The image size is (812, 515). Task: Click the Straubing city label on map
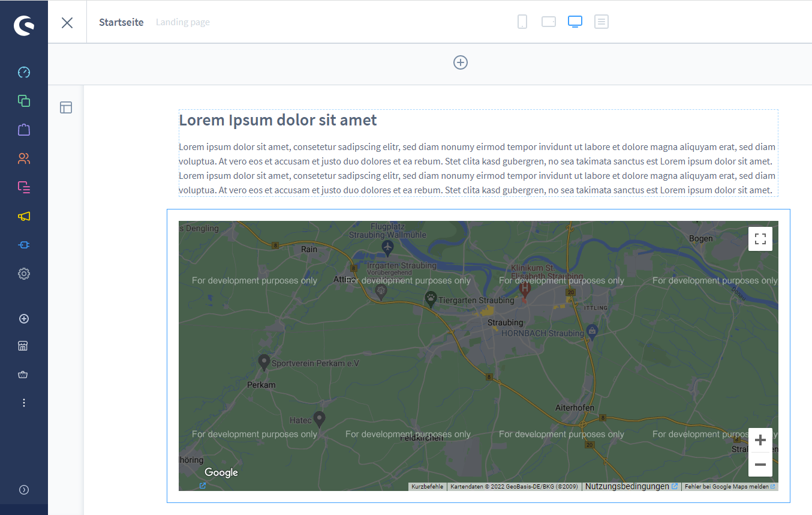(505, 322)
